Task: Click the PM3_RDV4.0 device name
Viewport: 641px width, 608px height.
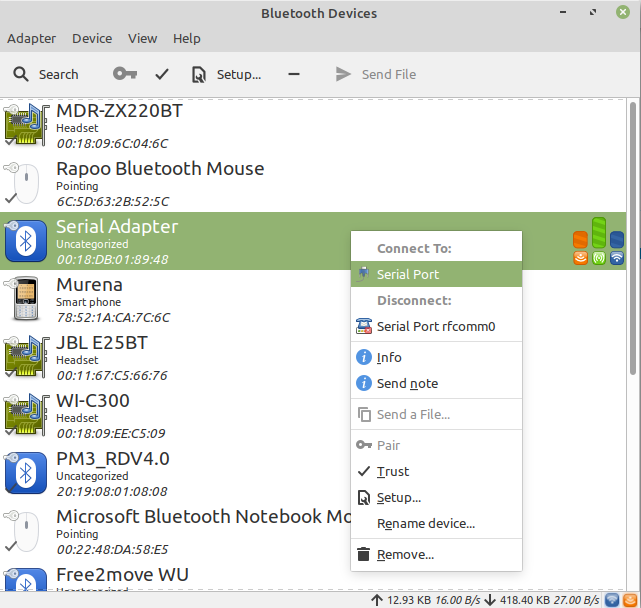Action: [113, 459]
